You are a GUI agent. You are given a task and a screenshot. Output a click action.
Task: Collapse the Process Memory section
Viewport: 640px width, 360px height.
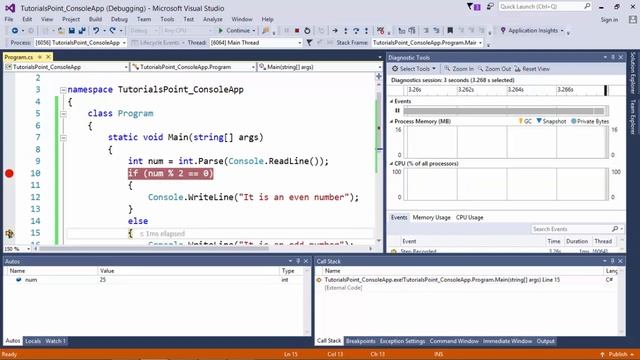pyautogui.click(x=391, y=121)
